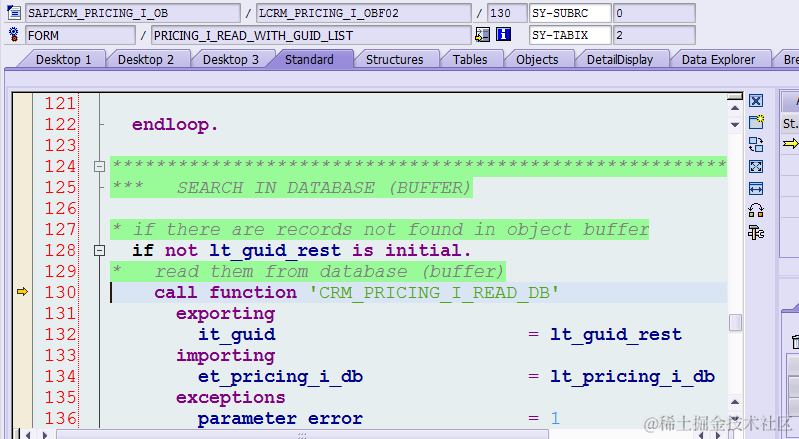The width and height of the screenshot is (799, 439).
Task: Click line number 122 in the margin
Action: coord(60,124)
